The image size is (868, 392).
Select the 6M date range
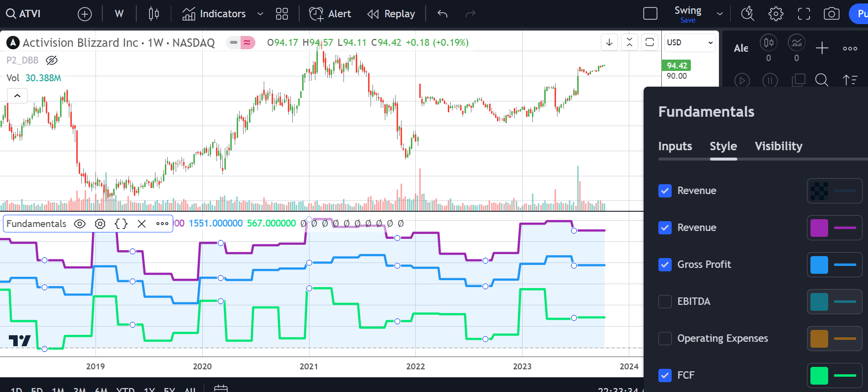tap(101, 389)
